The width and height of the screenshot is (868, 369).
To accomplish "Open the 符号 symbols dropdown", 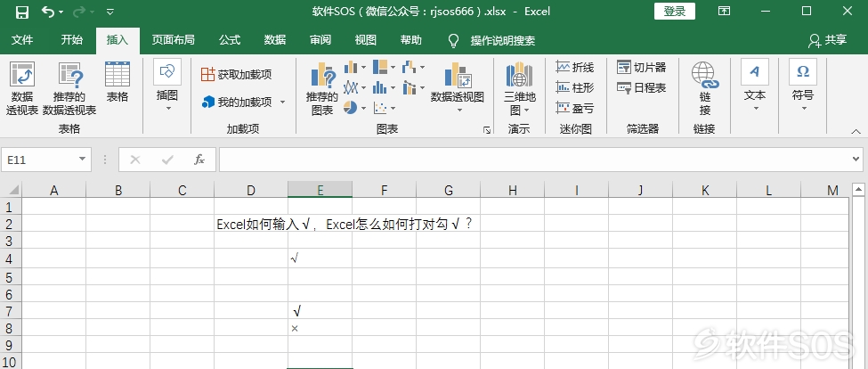I will (803, 86).
